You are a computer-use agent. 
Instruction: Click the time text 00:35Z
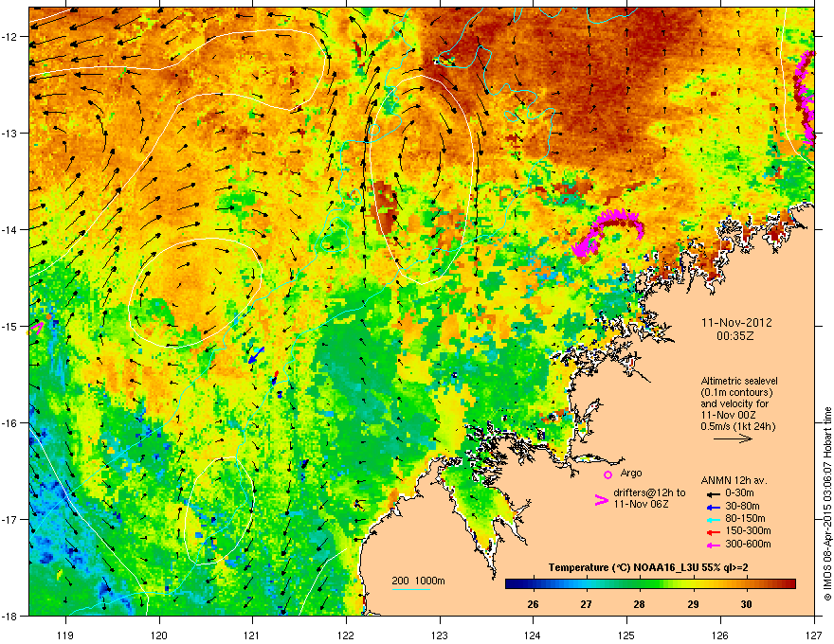click(735, 336)
